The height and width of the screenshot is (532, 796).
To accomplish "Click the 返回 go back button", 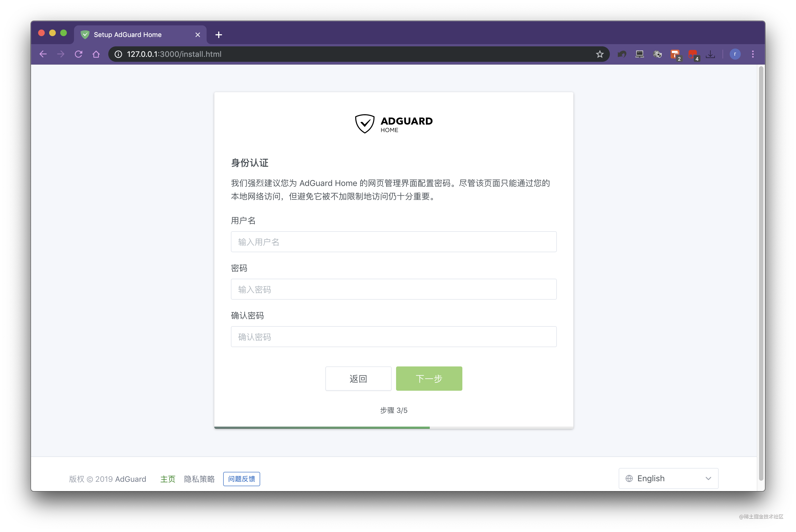I will click(358, 378).
